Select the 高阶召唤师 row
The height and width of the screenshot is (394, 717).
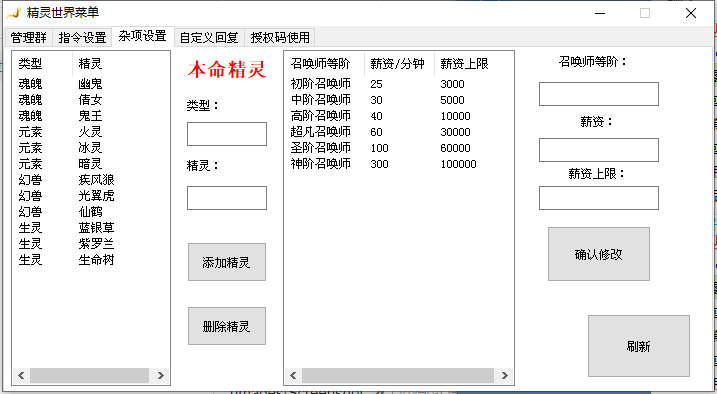(x=399, y=116)
